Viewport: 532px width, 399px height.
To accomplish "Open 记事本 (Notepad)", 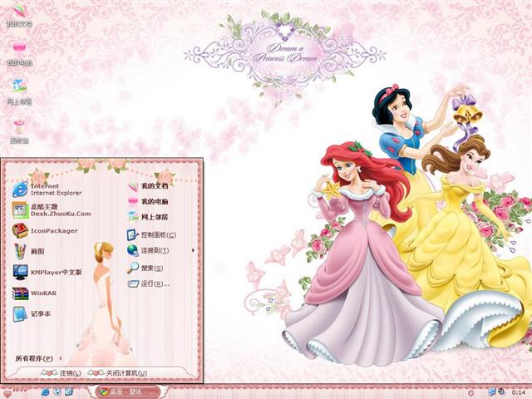I will tap(32, 314).
